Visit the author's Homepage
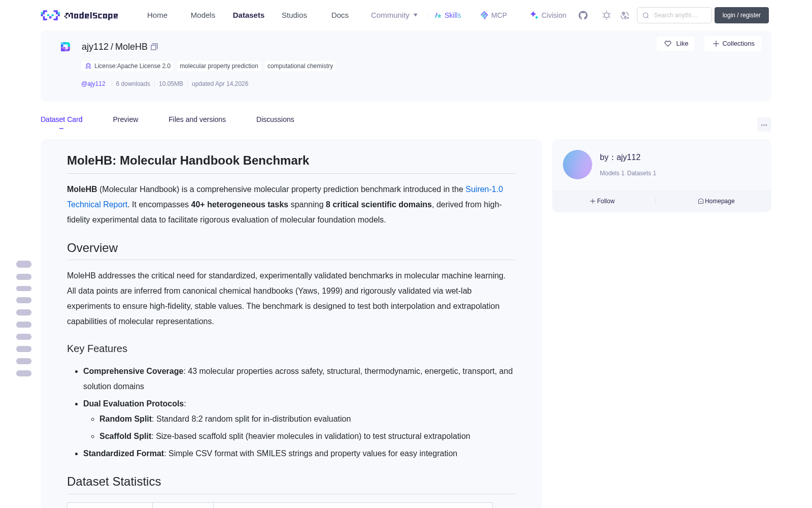Screen dimensions: 812x508 716,201
